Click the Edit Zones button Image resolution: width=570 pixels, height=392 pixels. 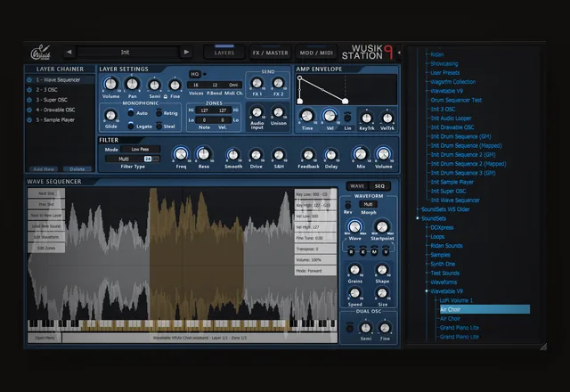coord(46,248)
